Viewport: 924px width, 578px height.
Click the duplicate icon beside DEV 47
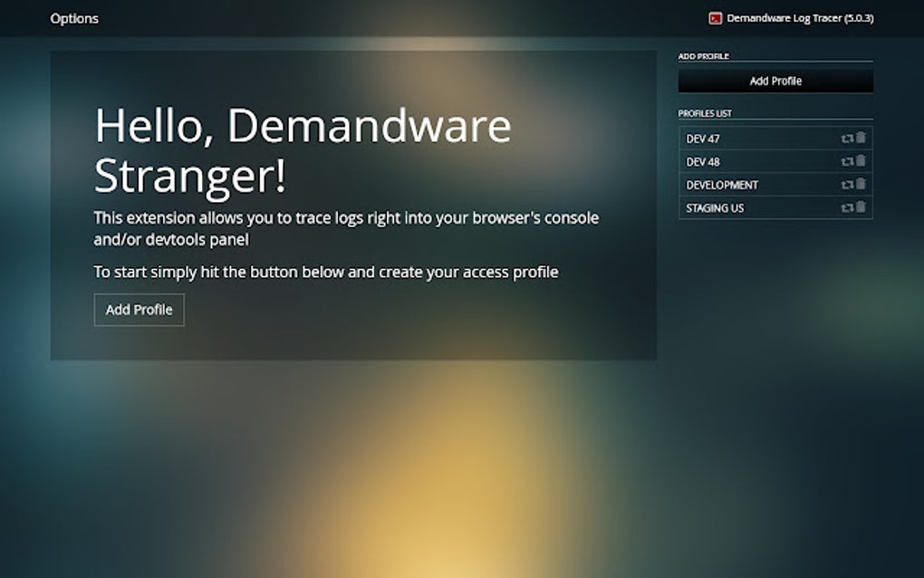point(848,138)
